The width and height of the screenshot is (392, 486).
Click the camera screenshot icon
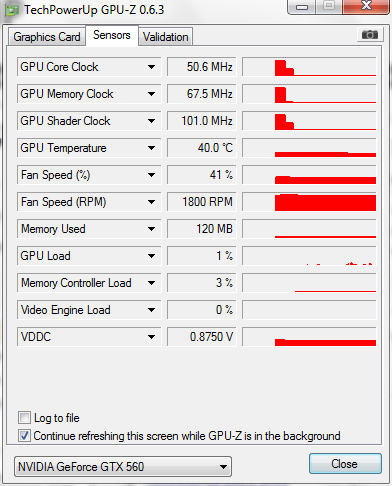(x=370, y=34)
